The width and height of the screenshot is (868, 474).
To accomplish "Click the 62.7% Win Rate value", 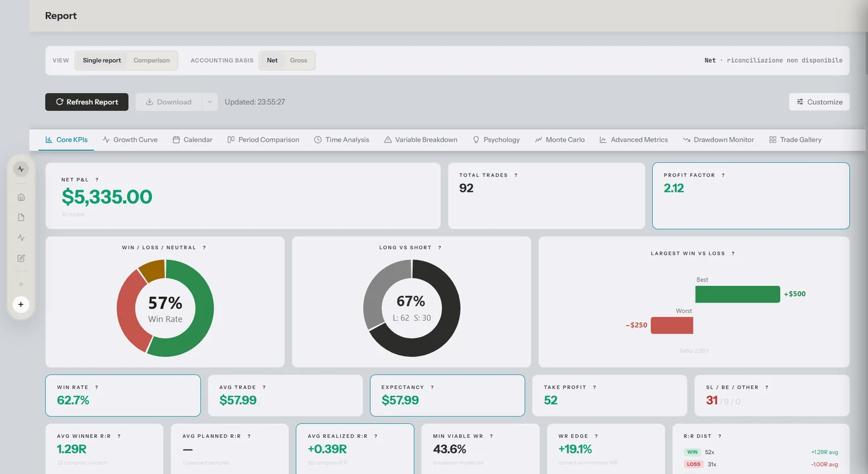I will [x=73, y=400].
